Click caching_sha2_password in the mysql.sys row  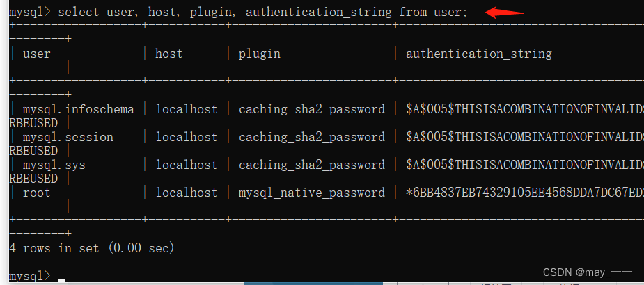click(312, 165)
